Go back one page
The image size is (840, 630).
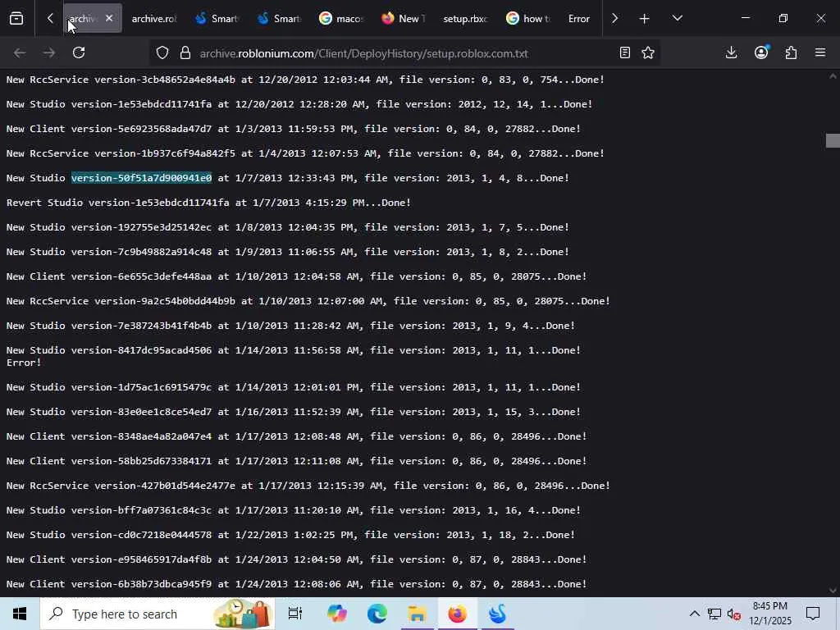pyautogui.click(x=20, y=52)
